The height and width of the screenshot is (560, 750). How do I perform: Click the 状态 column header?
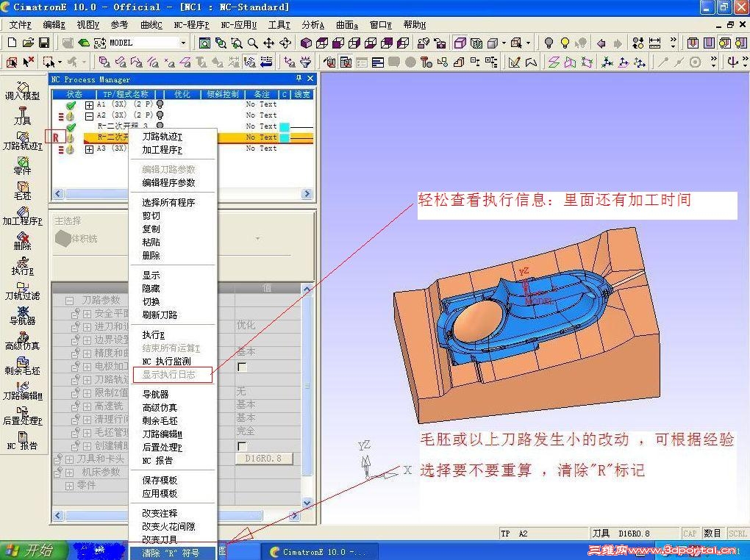pos(74,94)
